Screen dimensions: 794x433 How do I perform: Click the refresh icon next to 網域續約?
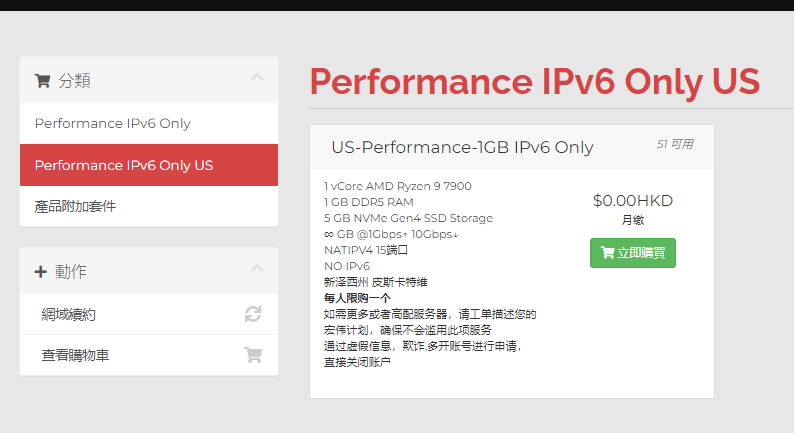point(253,314)
